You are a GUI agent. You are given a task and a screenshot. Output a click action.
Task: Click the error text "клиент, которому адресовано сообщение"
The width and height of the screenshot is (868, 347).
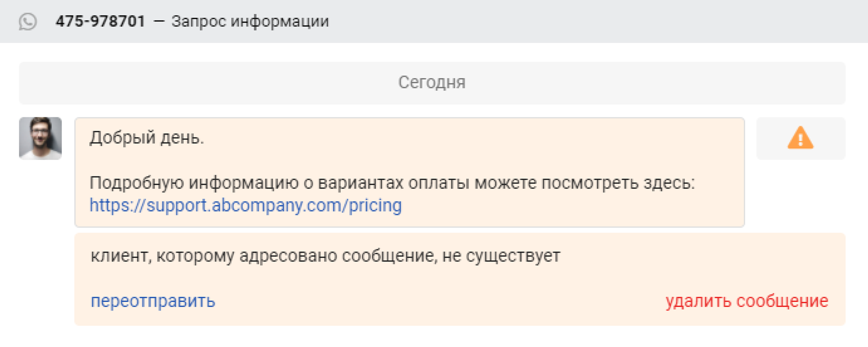point(260,256)
